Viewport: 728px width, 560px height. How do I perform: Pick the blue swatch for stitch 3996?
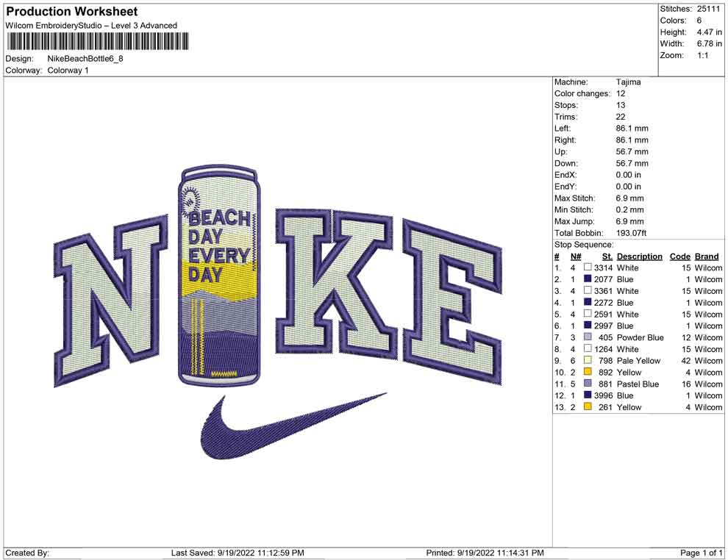(x=588, y=395)
